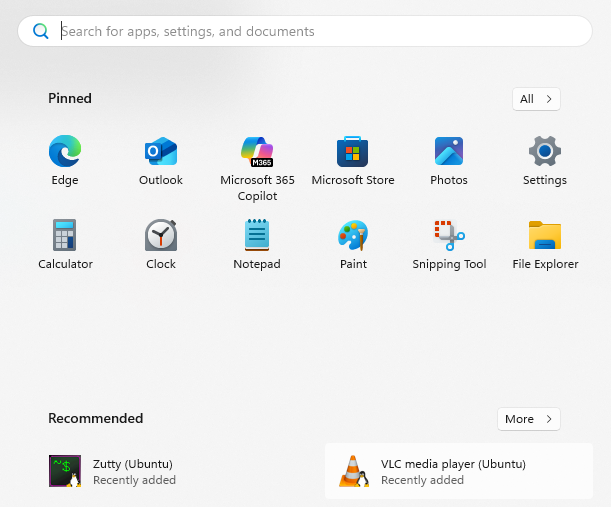The image size is (611, 507).
Task: Open VLC media player (Ubuntu) recommendation
Action: [459, 471]
